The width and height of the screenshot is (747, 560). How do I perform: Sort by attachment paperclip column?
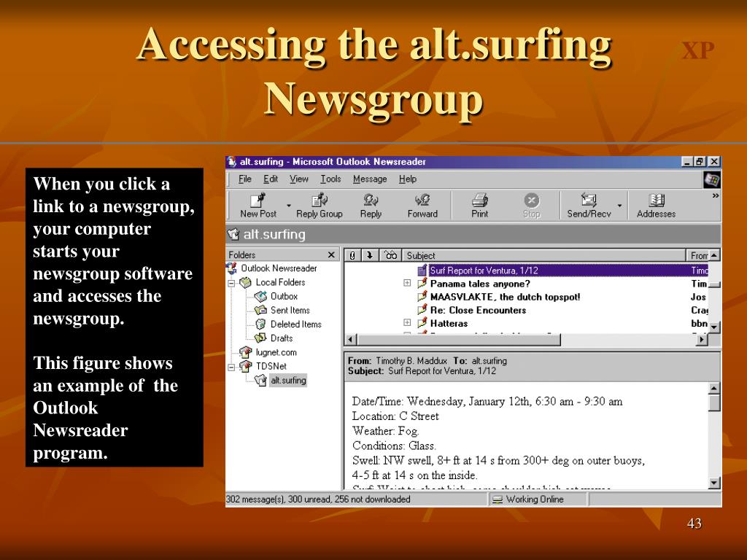[352, 255]
